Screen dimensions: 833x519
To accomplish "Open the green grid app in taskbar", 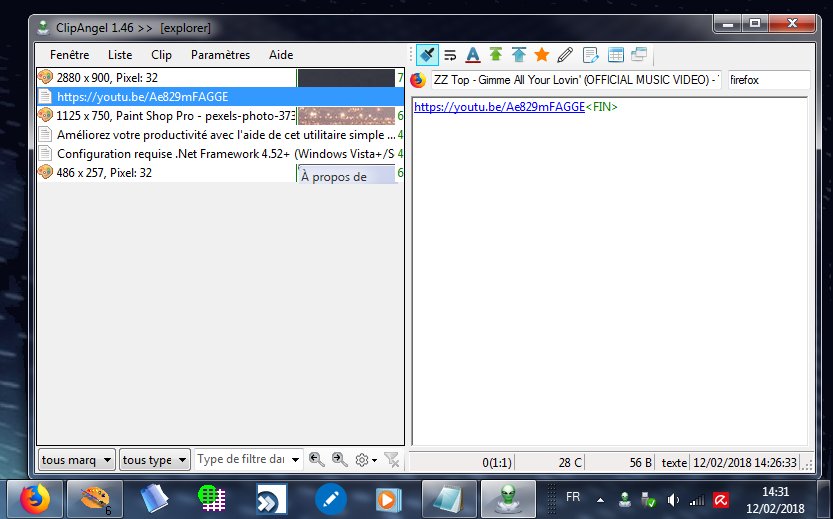I will coord(212,499).
